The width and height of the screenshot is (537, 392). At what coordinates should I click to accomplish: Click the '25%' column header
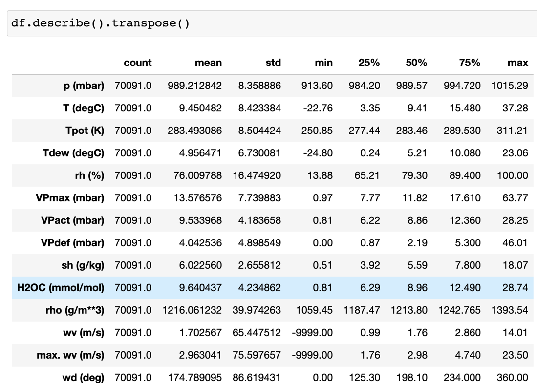[x=369, y=63]
